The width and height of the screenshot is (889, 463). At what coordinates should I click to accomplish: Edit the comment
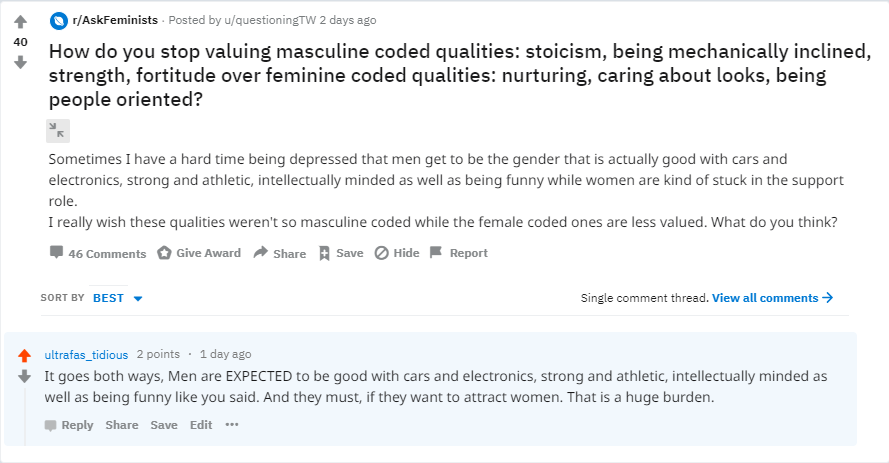coord(201,425)
